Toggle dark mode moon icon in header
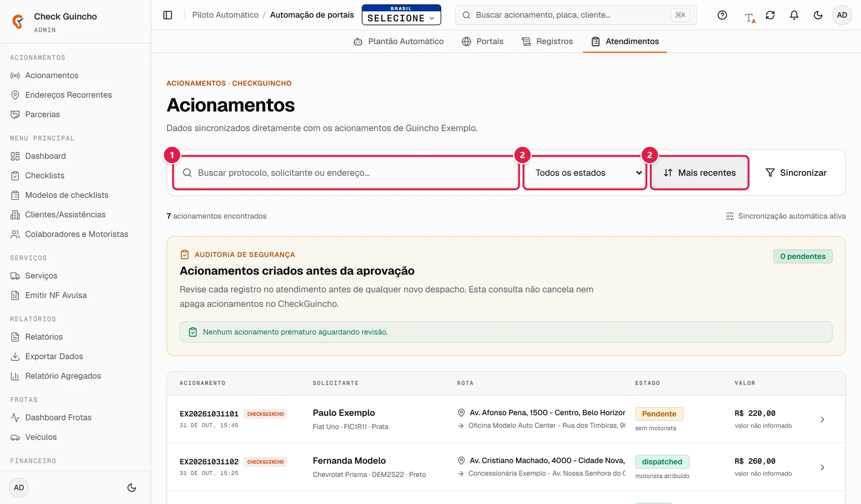 tap(818, 15)
